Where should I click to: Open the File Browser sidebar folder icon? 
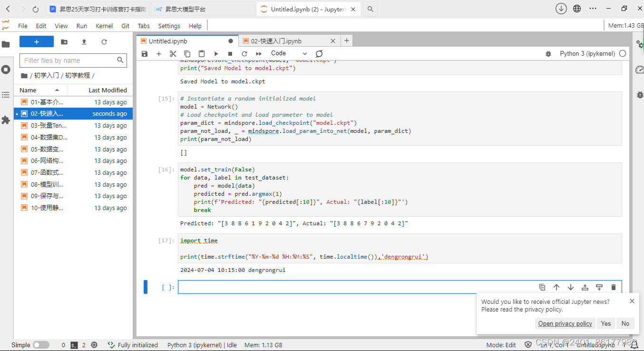[6, 44]
